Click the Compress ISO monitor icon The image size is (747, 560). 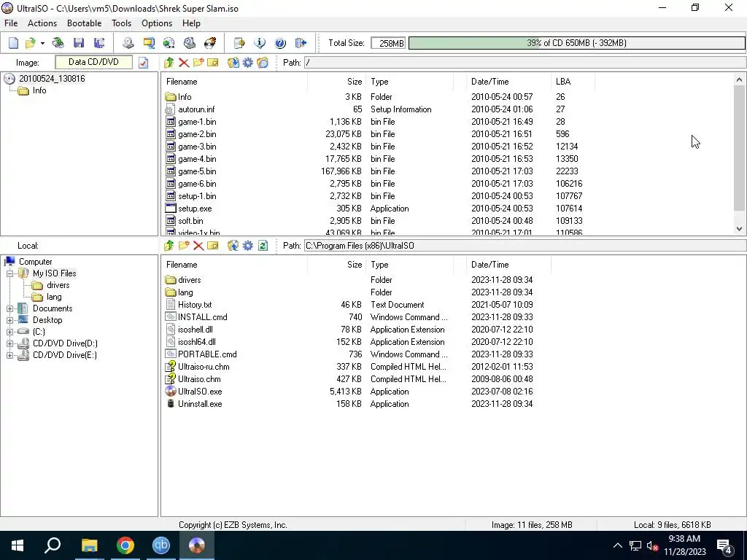pyautogui.click(x=149, y=43)
